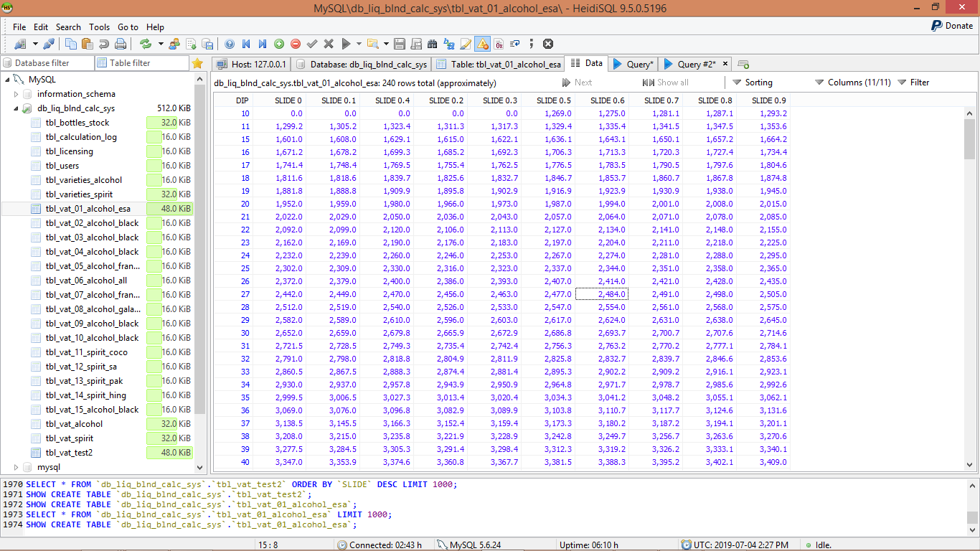Open the Tools menu
This screenshot has height=551, width=980.
pyautogui.click(x=100, y=27)
